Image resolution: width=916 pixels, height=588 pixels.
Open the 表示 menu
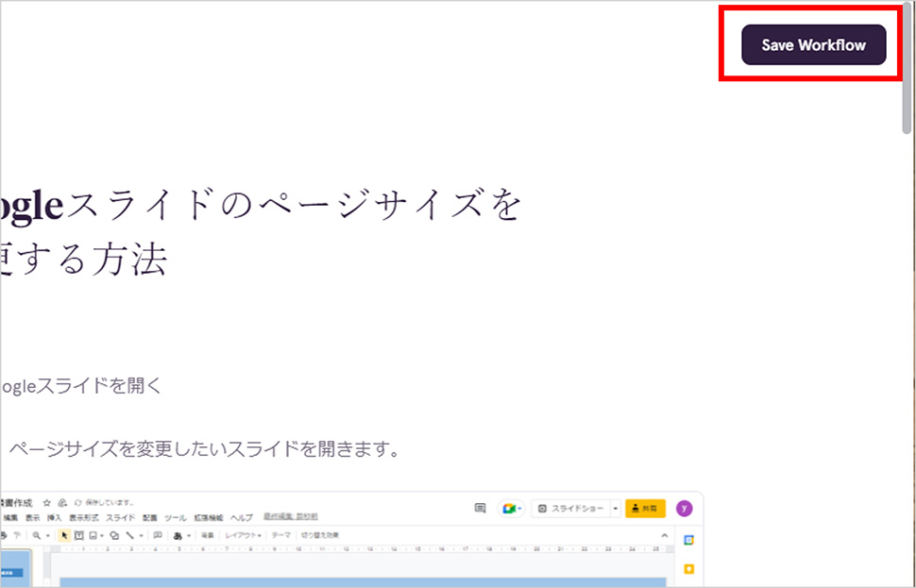[33, 518]
